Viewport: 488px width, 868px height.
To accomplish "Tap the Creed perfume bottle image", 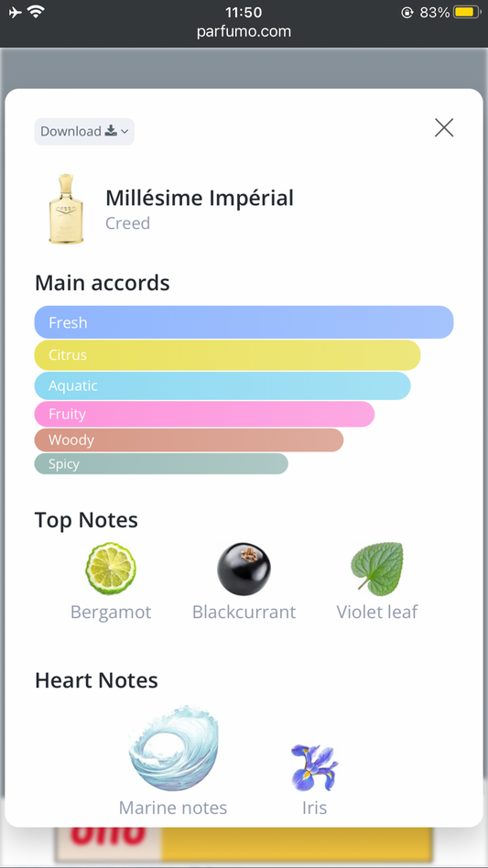I will [x=67, y=209].
